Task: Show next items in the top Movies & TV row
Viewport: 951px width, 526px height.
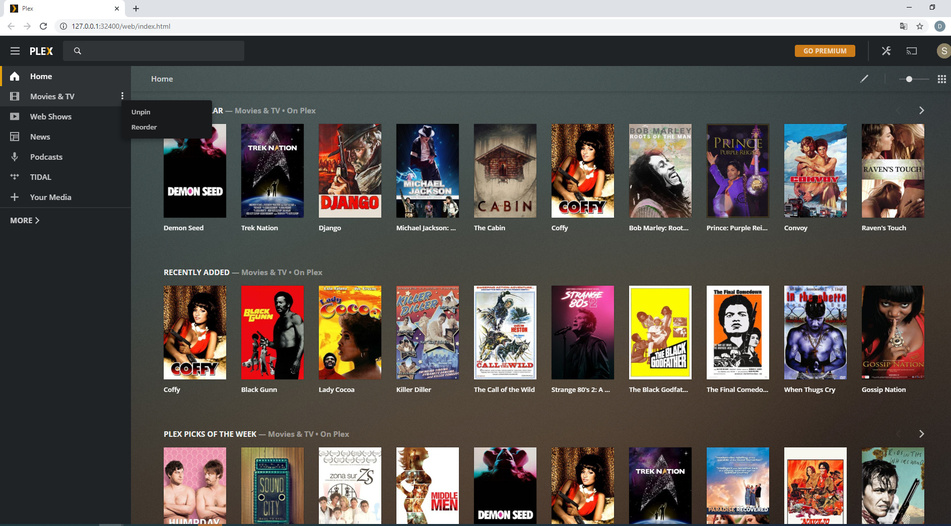Action: tap(921, 110)
